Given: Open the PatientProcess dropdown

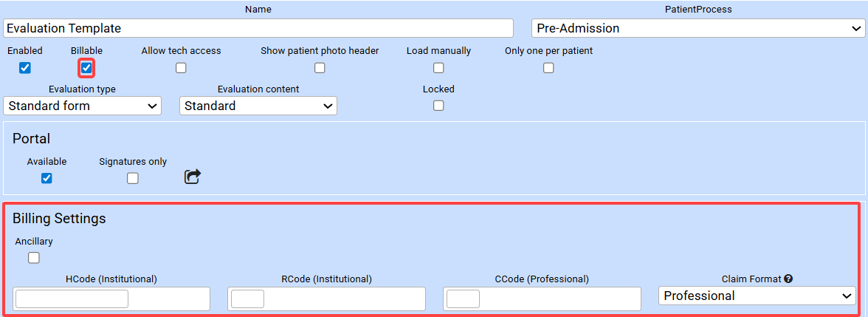Looking at the screenshot, I should [x=697, y=28].
